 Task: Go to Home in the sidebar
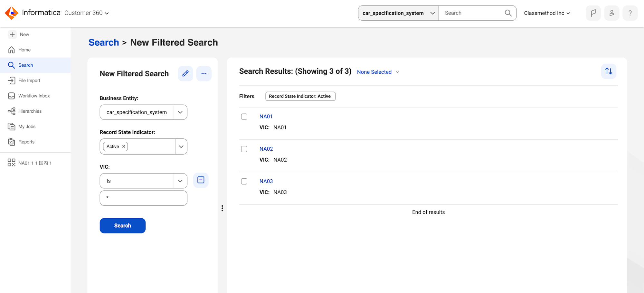click(x=24, y=50)
